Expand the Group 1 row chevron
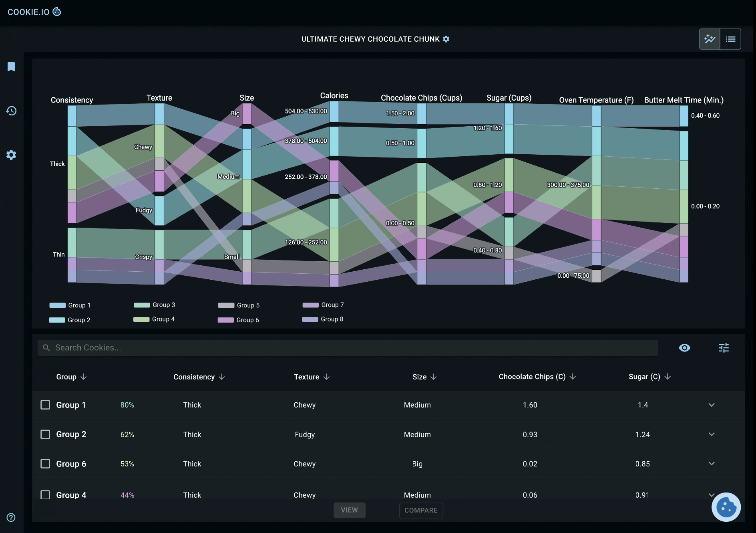 coord(712,405)
